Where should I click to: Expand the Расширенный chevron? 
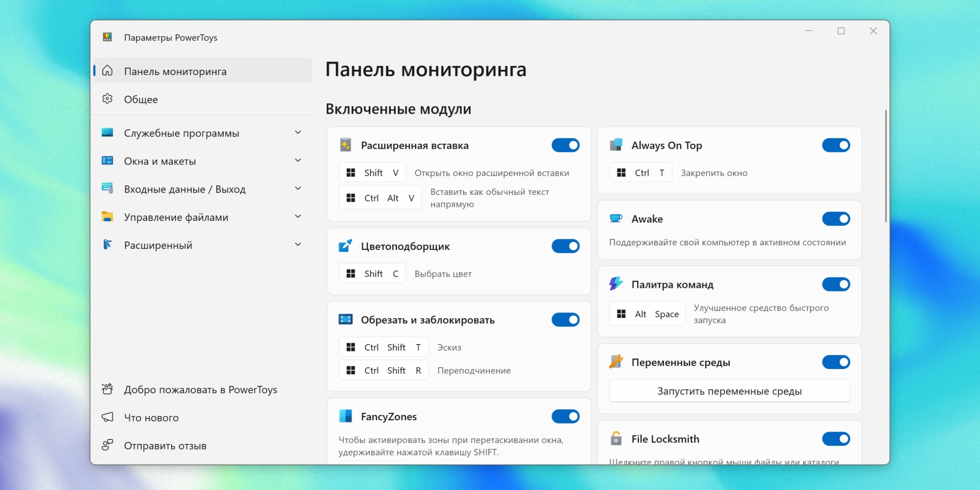pos(298,244)
